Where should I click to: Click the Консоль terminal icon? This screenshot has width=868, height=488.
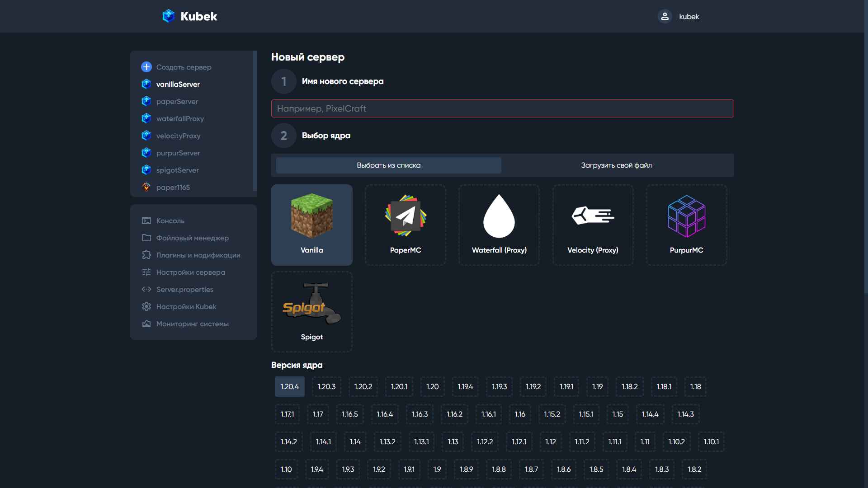(146, 221)
